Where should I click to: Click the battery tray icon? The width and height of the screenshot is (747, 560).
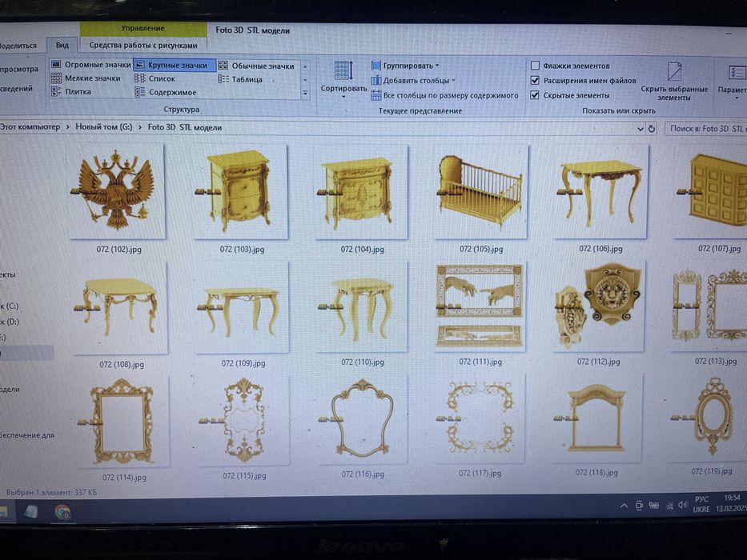tap(653, 506)
